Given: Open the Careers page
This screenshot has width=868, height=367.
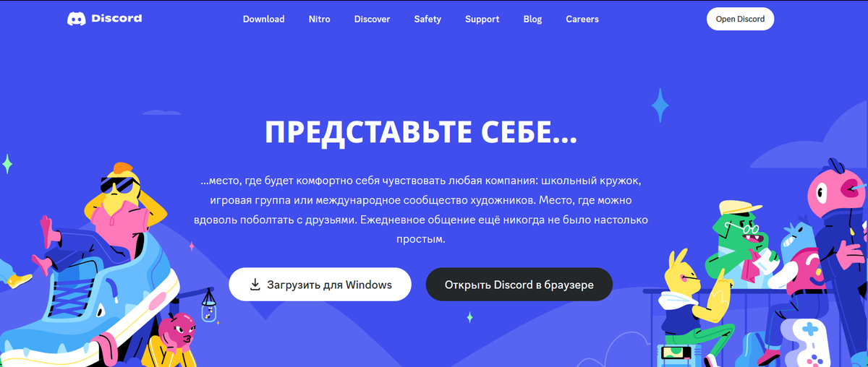Looking at the screenshot, I should (582, 20).
